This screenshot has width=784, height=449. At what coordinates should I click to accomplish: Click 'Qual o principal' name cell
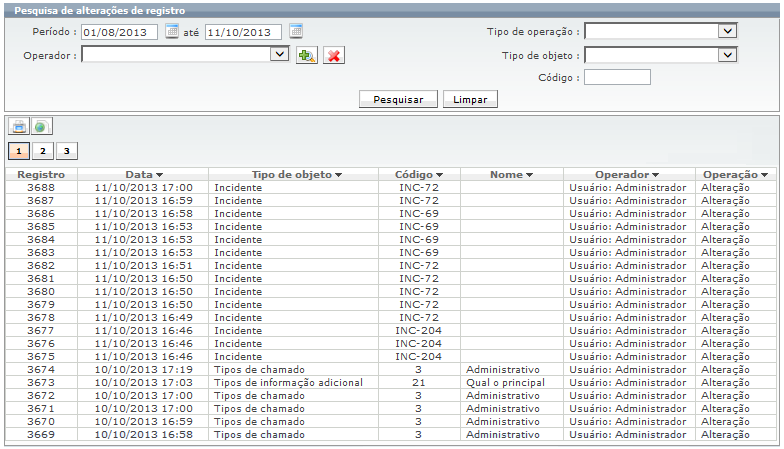coord(506,382)
